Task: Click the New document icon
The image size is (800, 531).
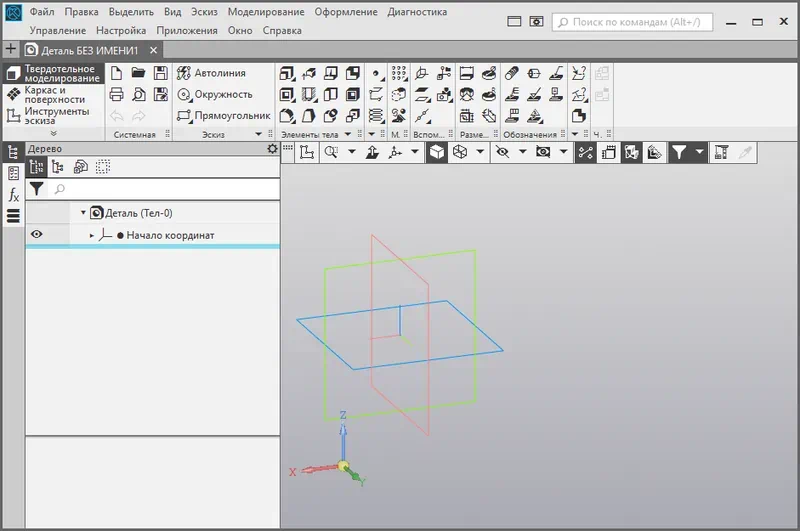Action: coord(116,73)
